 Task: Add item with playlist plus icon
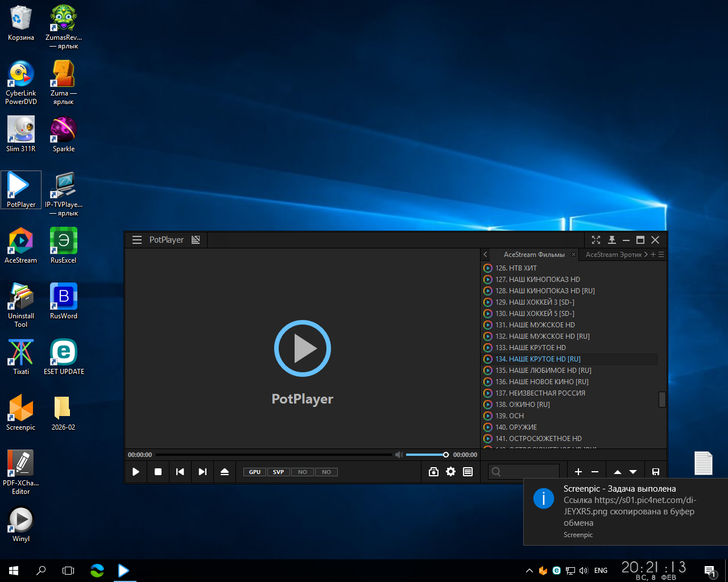point(578,472)
